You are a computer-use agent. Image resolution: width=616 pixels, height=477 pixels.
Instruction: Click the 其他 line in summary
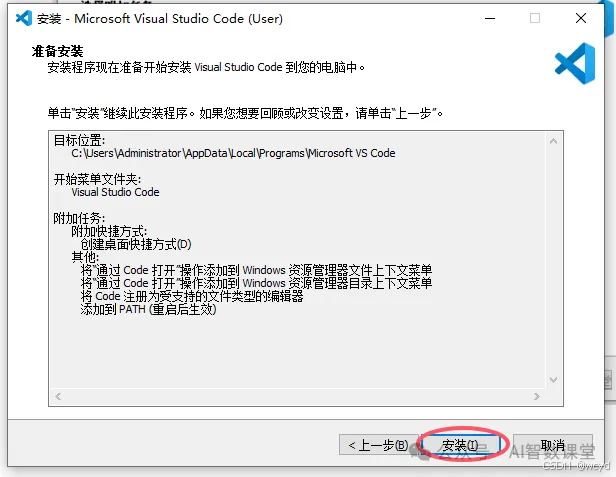click(85, 257)
